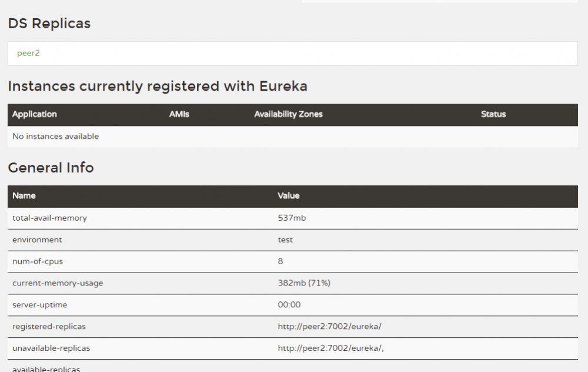588x372 pixels.
Task: Click the Status column header
Action: tap(493, 114)
